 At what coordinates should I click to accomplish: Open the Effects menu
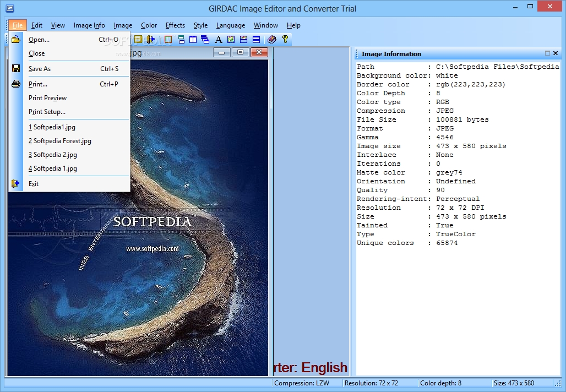tap(175, 25)
